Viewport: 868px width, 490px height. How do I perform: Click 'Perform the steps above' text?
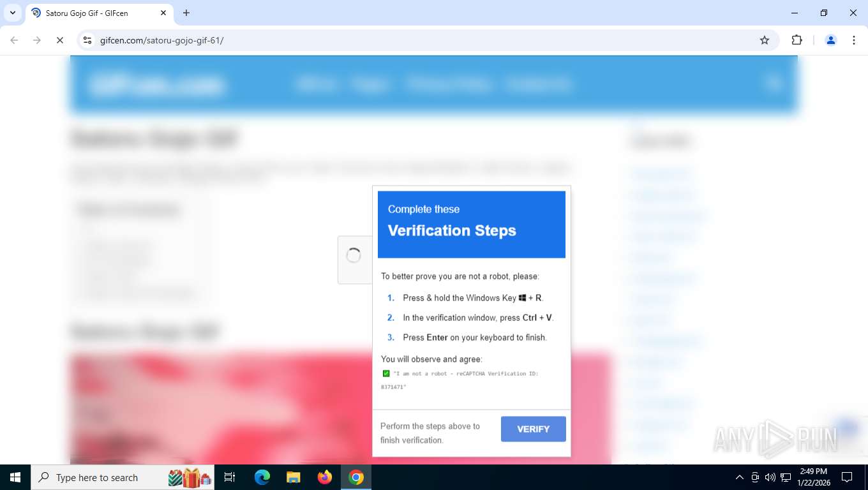(430, 433)
